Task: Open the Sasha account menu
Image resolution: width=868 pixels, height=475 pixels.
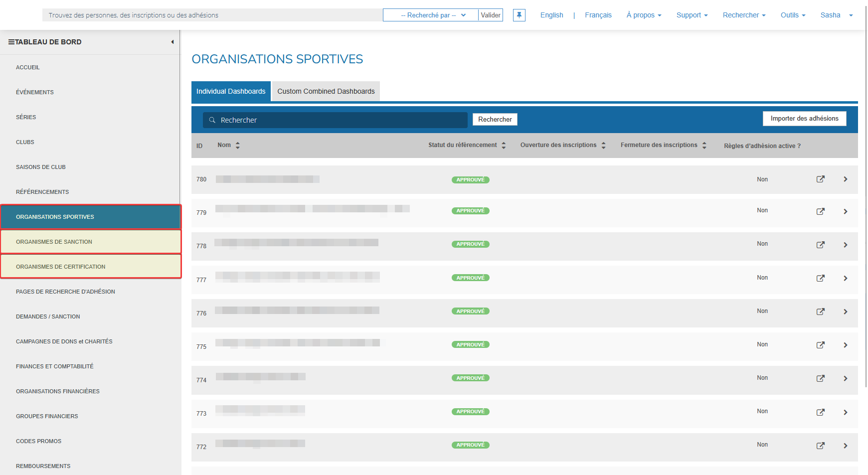Action: [x=834, y=15]
